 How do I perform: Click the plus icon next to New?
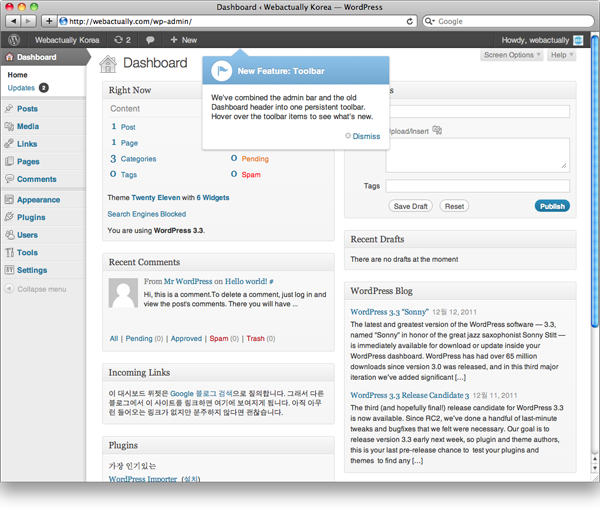(174, 40)
